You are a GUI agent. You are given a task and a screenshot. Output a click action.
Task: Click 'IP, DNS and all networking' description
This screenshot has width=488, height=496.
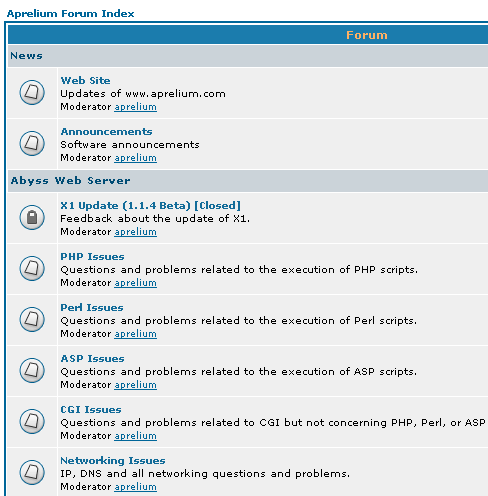(x=205, y=474)
